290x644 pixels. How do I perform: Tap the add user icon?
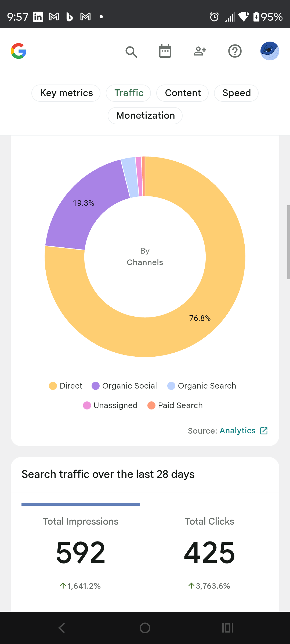(200, 51)
